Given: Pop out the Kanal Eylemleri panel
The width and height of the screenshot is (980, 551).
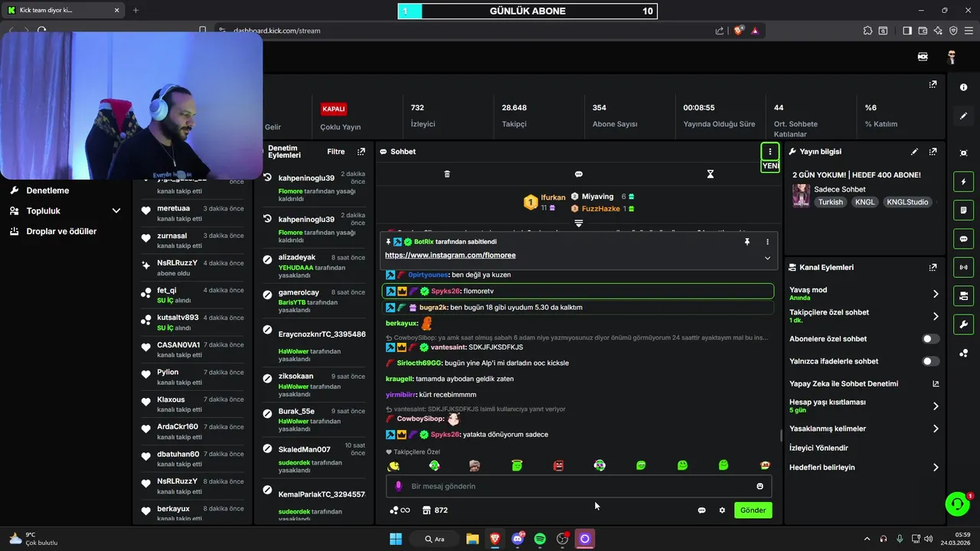Looking at the screenshot, I should click(933, 267).
